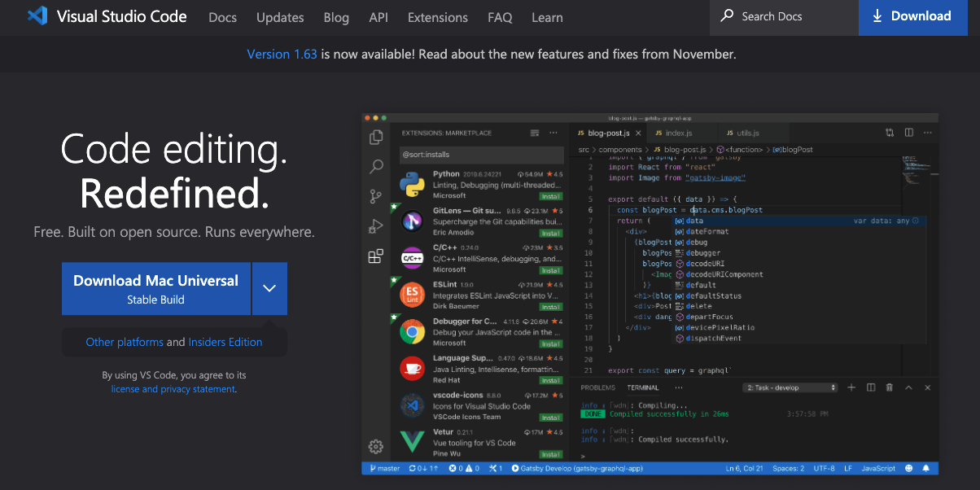Close the blog-post.js editor tab
The image size is (980, 490).
(638, 133)
